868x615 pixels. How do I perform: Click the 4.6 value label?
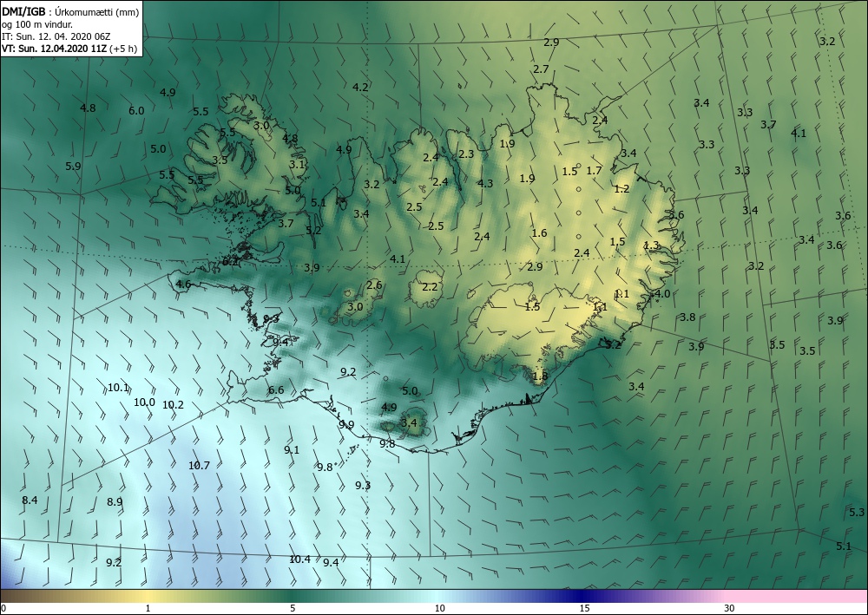[183, 285]
